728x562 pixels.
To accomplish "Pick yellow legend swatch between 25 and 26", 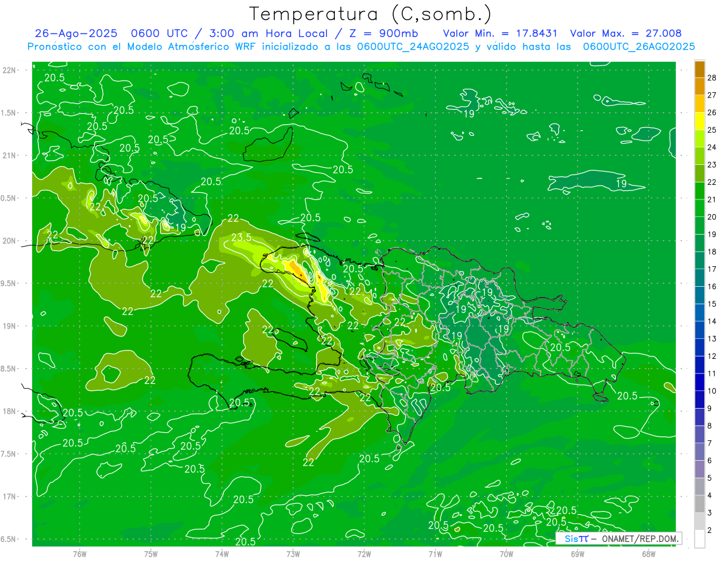I will (x=699, y=121).
